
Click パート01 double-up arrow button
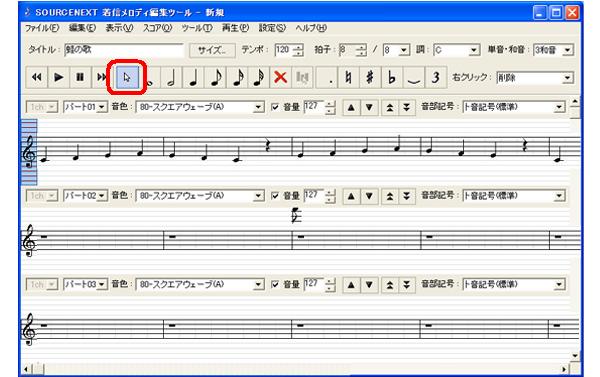[x=390, y=108]
